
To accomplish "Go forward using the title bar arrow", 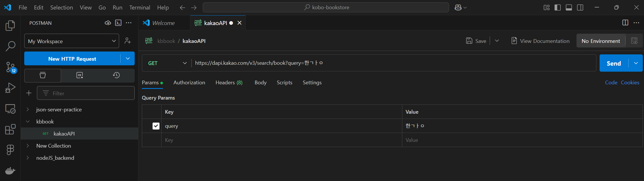I will 194,7.
